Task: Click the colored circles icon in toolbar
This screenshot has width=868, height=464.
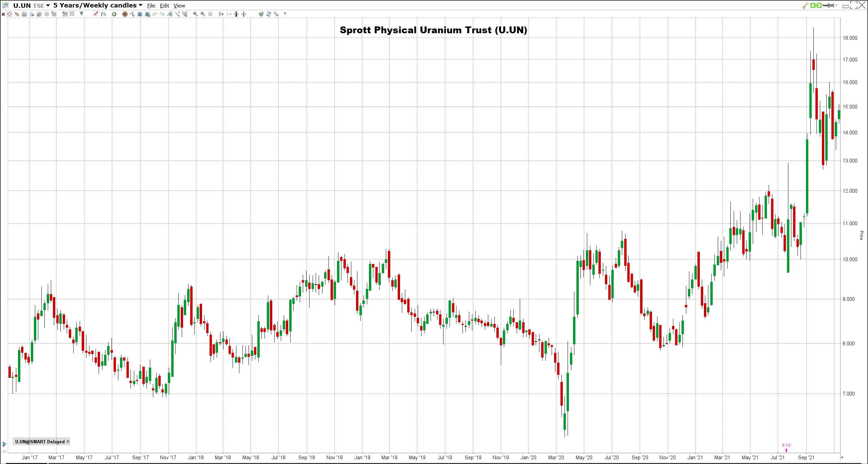Action: [x=261, y=14]
